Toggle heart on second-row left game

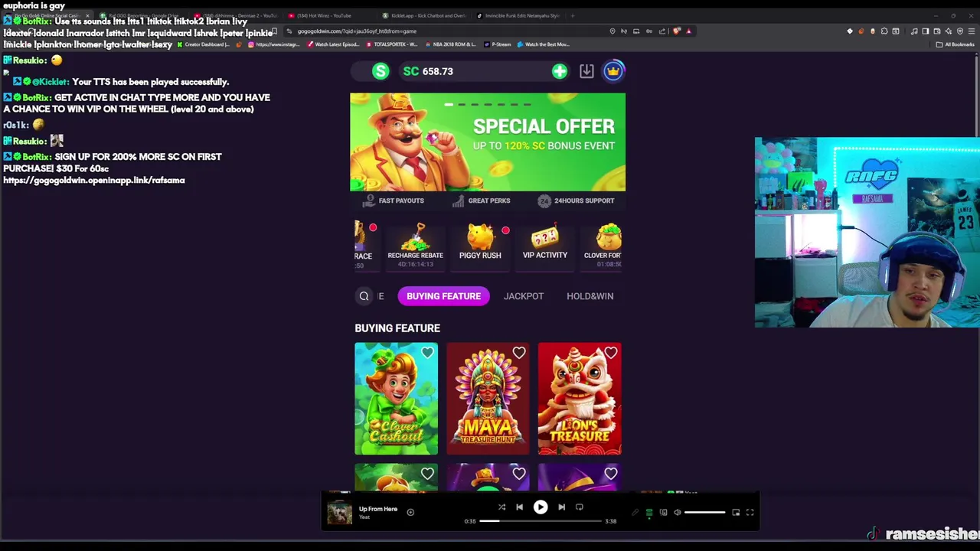427,474
